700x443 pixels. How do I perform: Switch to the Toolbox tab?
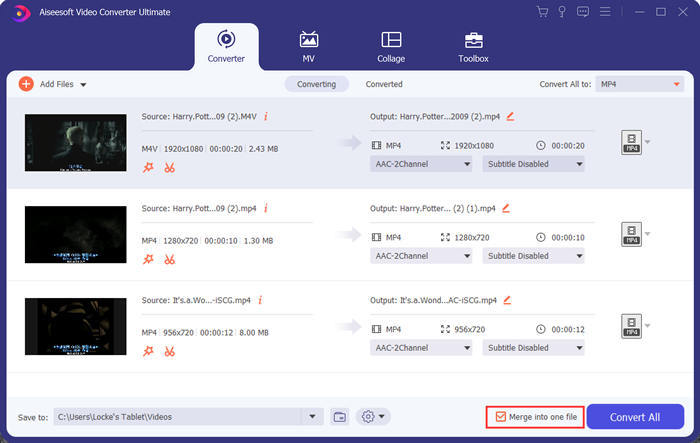click(473, 46)
